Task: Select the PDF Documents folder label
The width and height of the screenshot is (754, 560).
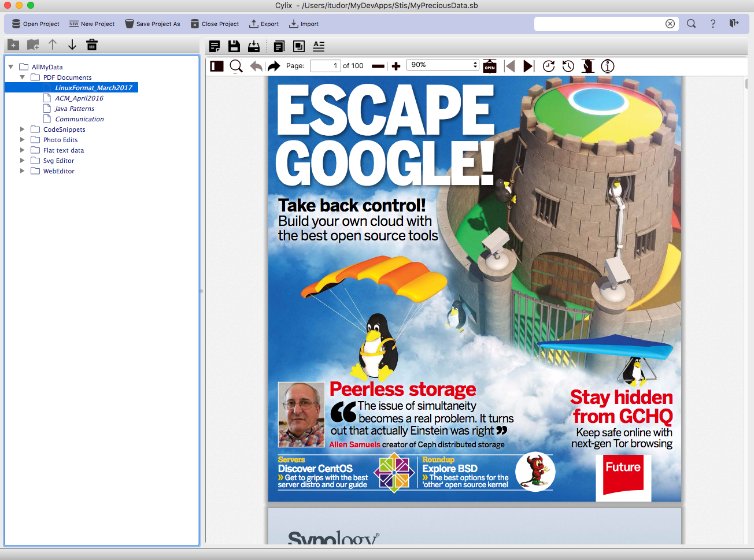Action: (x=67, y=77)
